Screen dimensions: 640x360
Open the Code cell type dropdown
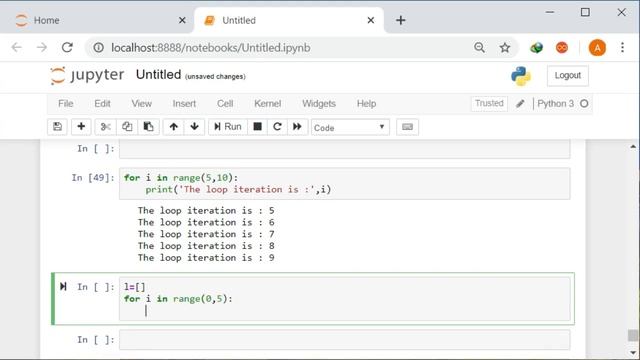tap(350, 127)
